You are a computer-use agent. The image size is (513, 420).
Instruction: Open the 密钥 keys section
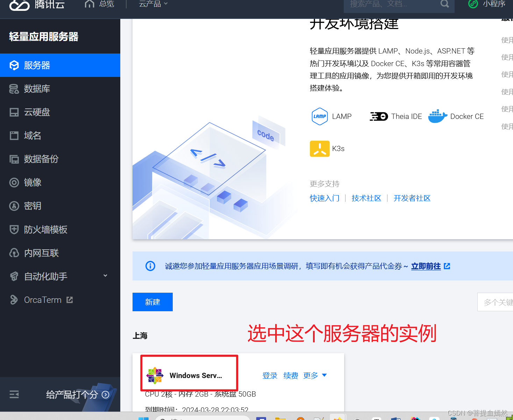tap(60, 206)
